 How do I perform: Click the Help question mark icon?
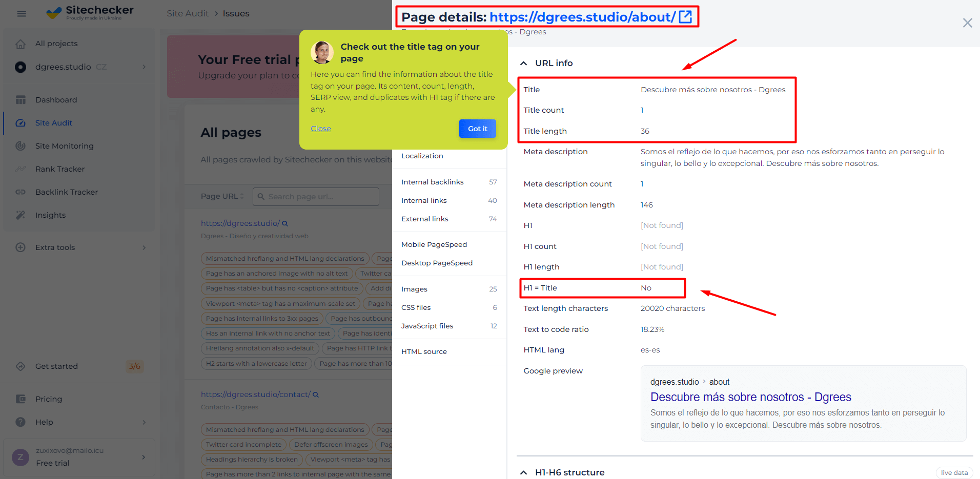click(21, 422)
